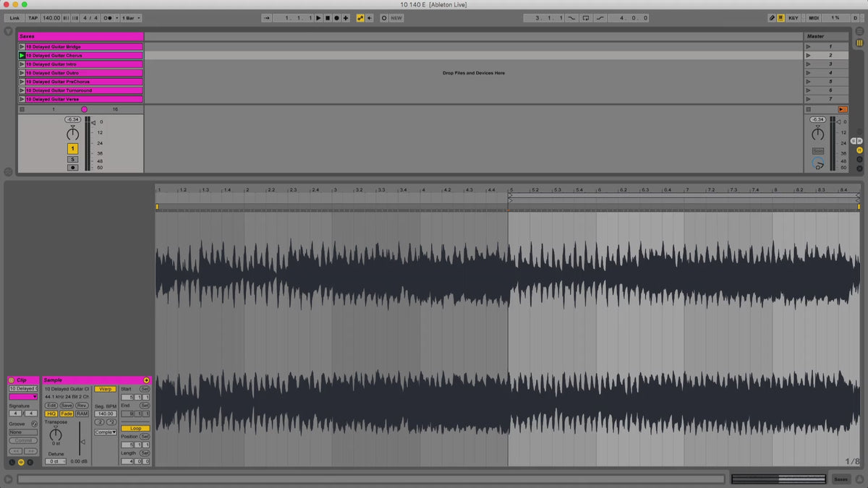Open the KEY map mode
This screenshot has height=488, width=868.
pyautogui.click(x=793, y=18)
